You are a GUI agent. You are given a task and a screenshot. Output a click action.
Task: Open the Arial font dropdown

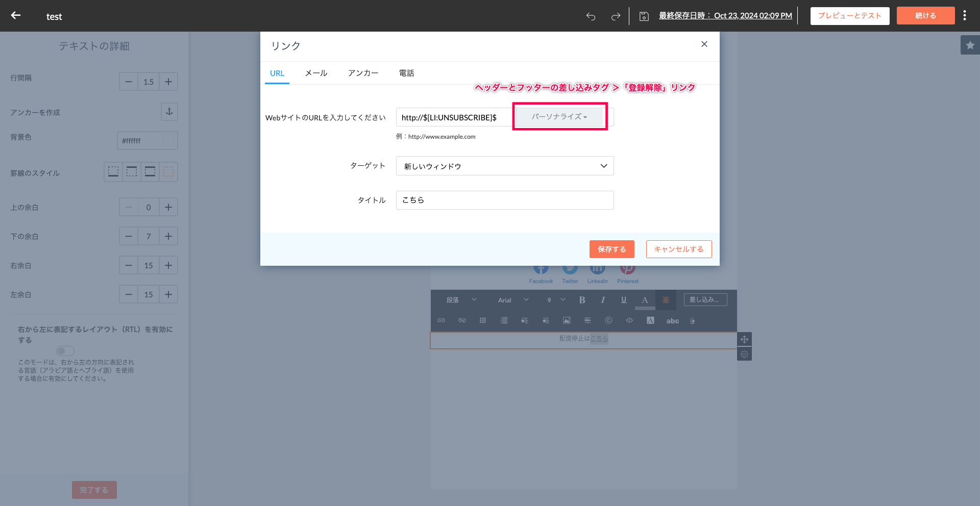(513, 300)
